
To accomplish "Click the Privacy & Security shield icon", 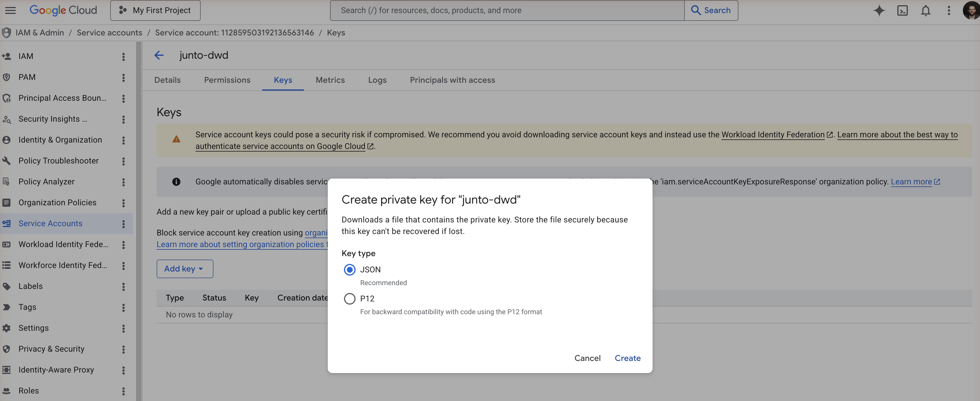I will pyautogui.click(x=6, y=349).
